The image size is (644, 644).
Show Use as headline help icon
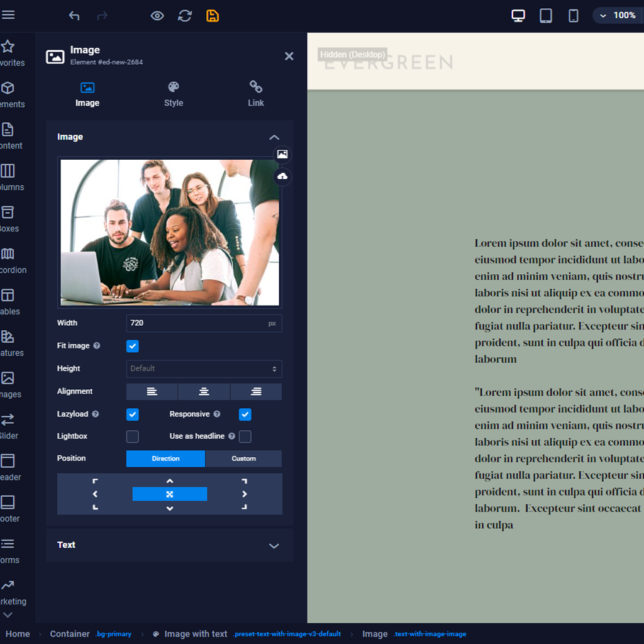pos(231,436)
